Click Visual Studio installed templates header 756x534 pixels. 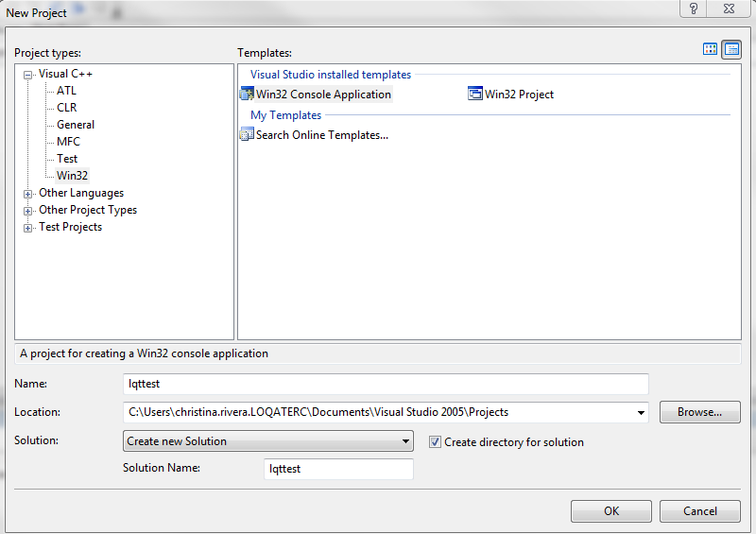click(330, 75)
